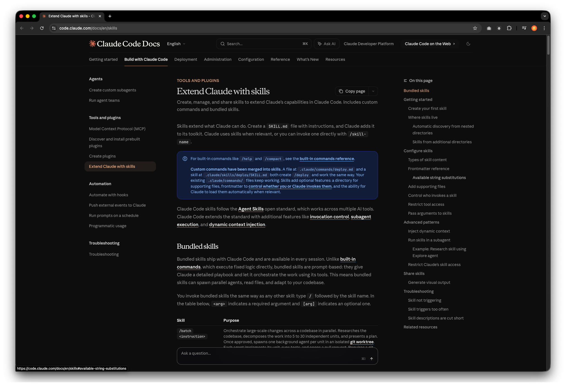The width and height of the screenshot is (566, 392).
Task: Go to the Deployment tab
Action: pyautogui.click(x=186, y=59)
